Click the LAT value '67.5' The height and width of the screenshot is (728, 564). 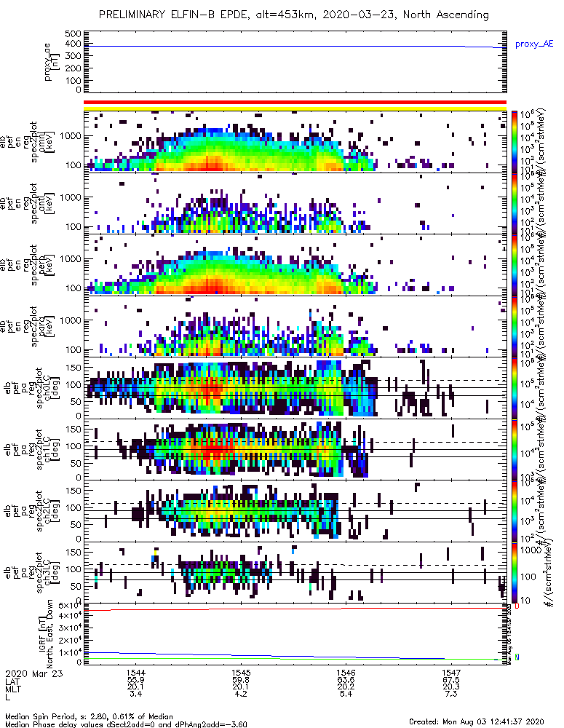tap(451, 680)
